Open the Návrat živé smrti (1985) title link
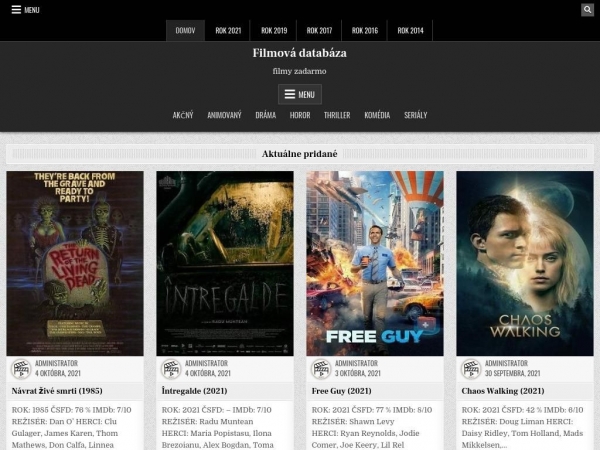 pos(57,391)
